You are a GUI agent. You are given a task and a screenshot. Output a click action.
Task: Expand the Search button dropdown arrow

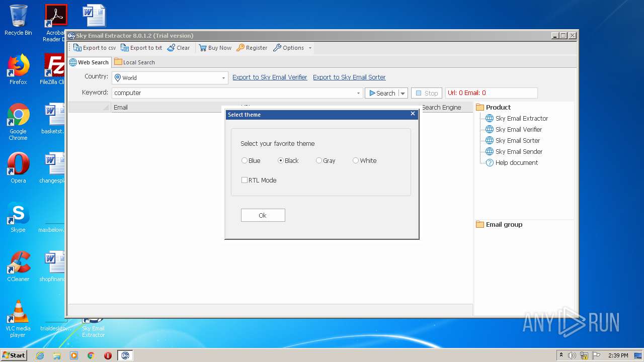(x=403, y=93)
